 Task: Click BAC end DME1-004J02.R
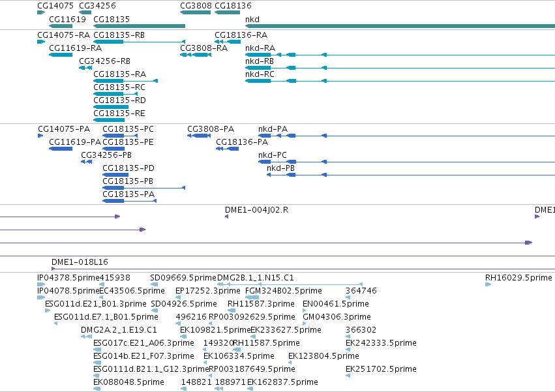[226, 217]
